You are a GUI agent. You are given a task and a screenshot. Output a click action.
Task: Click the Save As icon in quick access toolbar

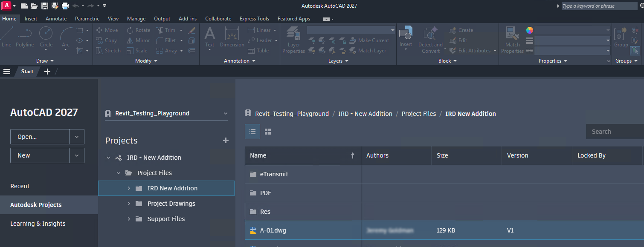pos(55,6)
